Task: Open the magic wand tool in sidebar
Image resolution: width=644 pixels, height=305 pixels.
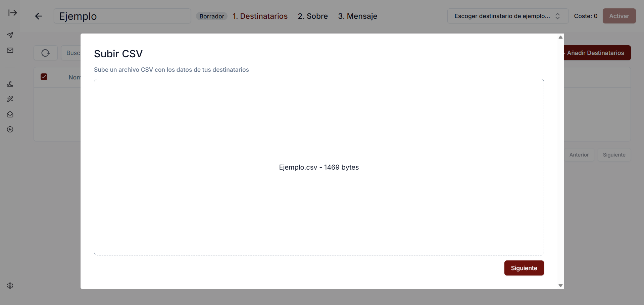Action: [x=10, y=99]
